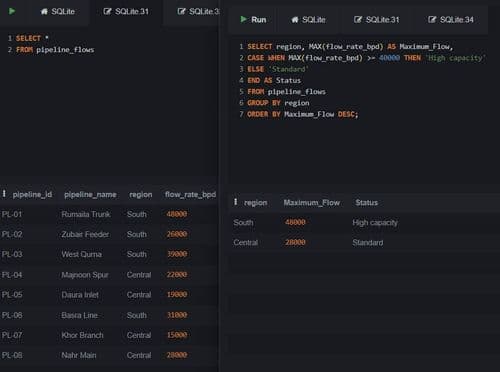Screen dimensions: 500x372
Task: Click the Run button in right panel
Action: click(x=254, y=20)
